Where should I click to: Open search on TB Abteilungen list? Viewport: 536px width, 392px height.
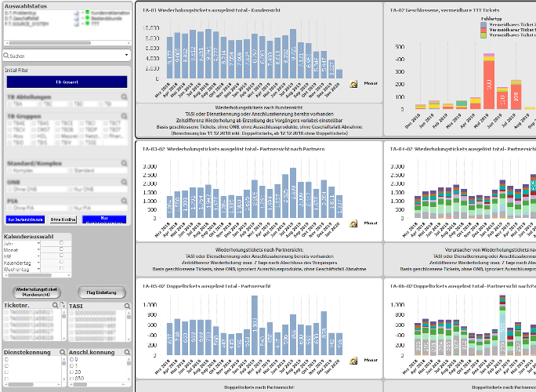124,96
